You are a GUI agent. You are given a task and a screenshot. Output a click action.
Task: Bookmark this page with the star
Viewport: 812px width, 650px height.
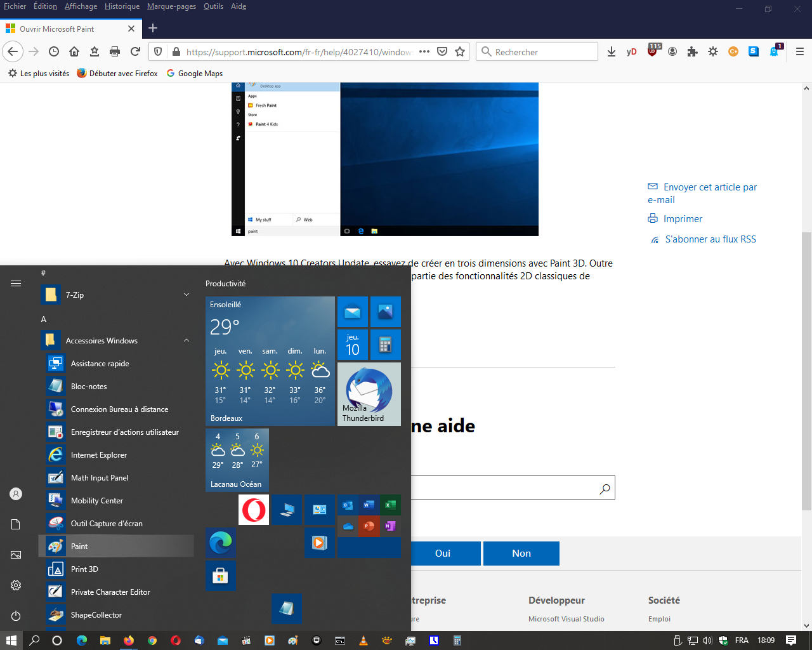(x=460, y=51)
